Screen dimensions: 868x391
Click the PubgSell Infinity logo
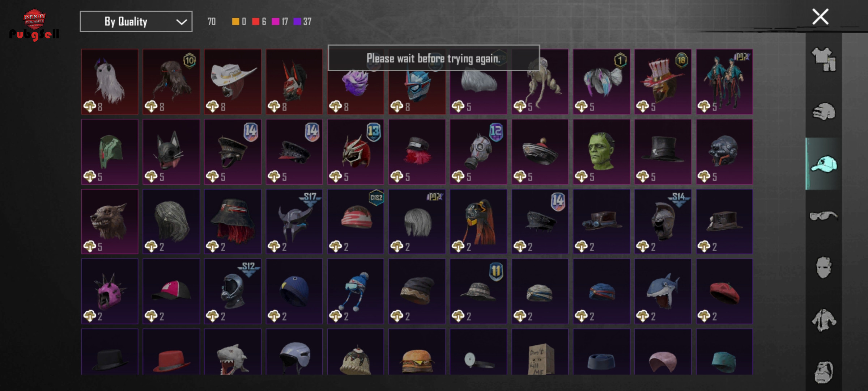click(34, 25)
